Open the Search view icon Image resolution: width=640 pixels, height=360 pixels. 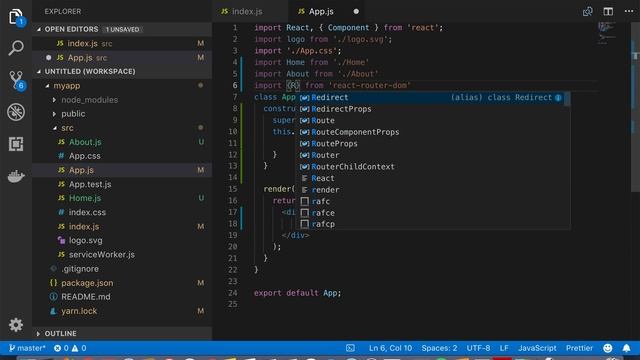point(16,48)
